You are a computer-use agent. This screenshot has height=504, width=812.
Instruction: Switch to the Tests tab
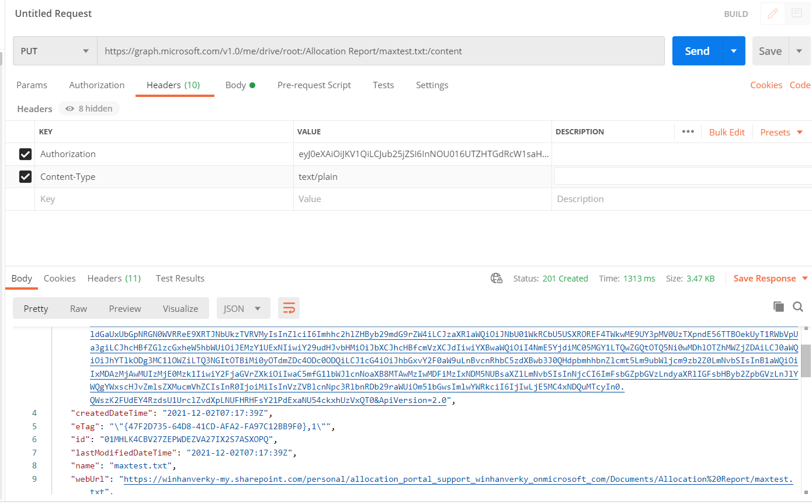[383, 85]
